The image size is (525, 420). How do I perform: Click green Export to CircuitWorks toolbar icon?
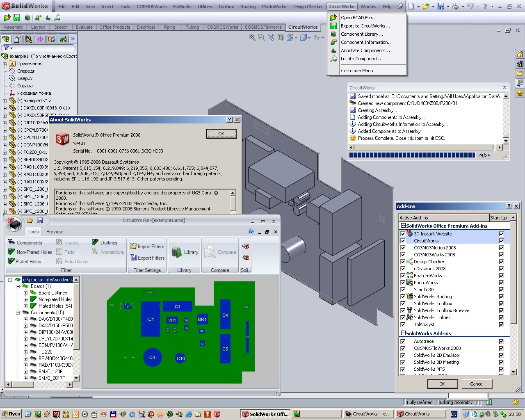[17, 18]
